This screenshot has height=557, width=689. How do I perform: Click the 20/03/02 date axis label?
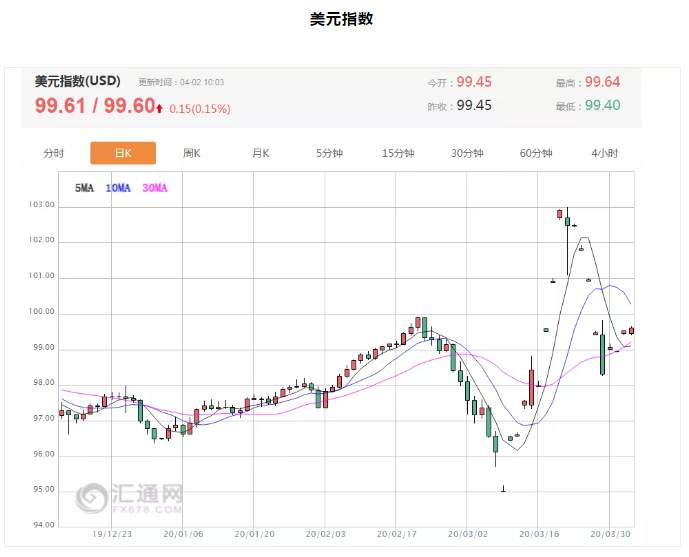[468, 534]
